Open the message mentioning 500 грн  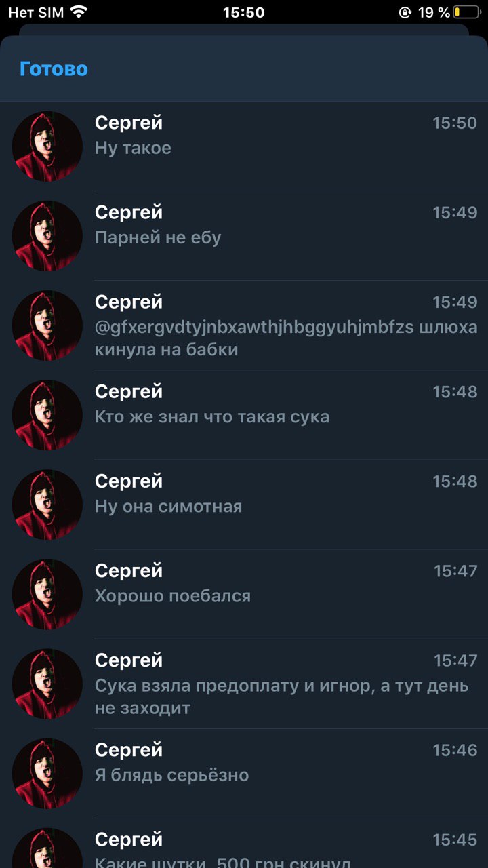tap(244, 843)
